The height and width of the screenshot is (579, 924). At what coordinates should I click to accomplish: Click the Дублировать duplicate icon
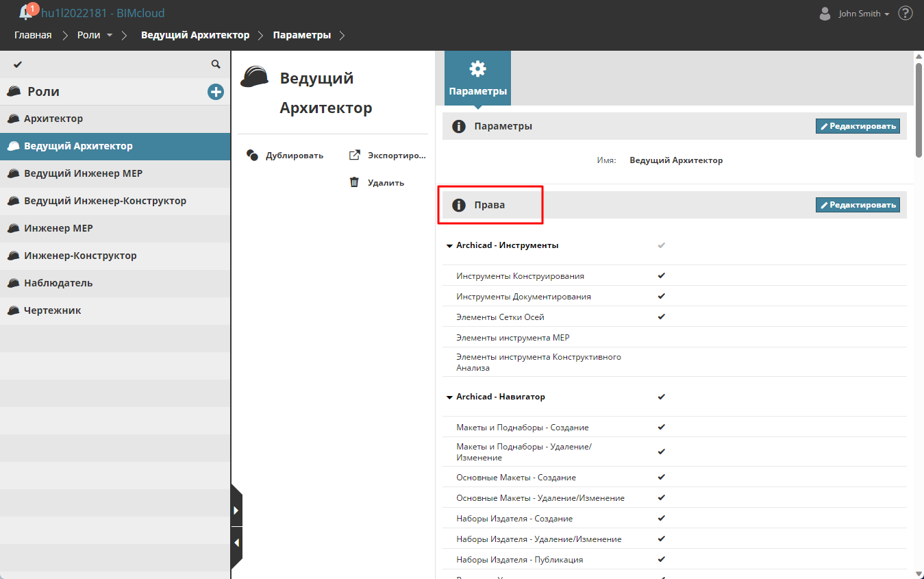click(252, 156)
